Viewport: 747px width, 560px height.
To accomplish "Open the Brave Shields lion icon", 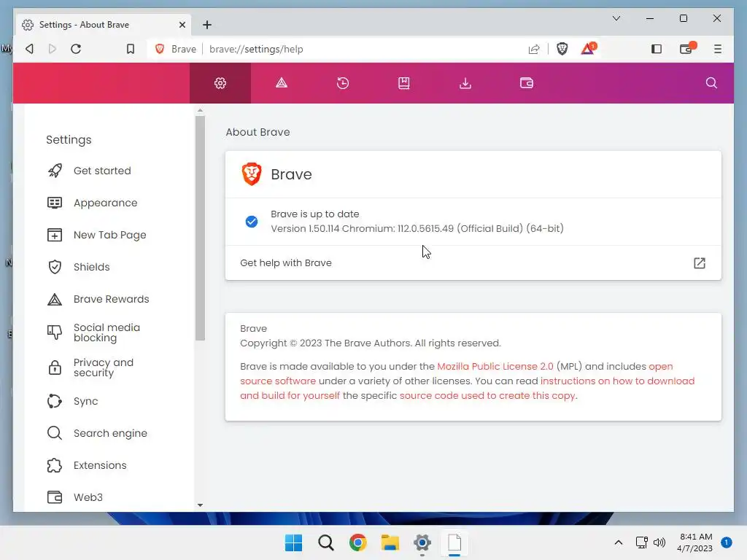I will [x=562, y=49].
